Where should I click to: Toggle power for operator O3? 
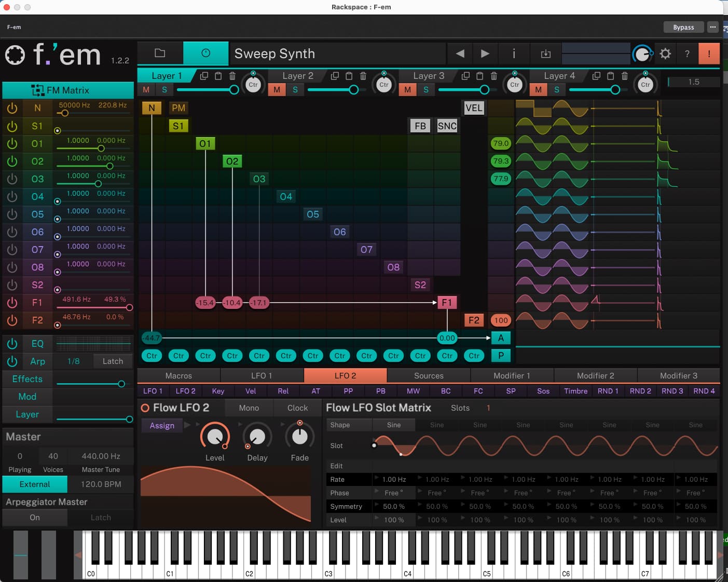(12, 179)
